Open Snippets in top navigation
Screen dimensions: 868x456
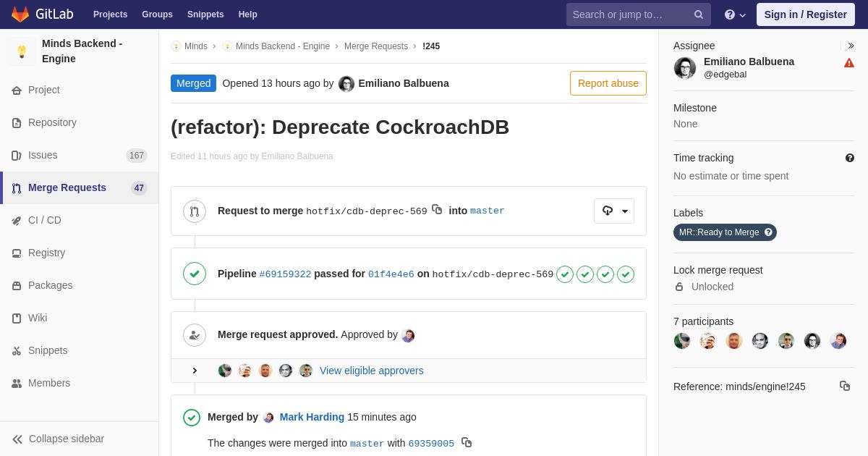click(205, 14)
